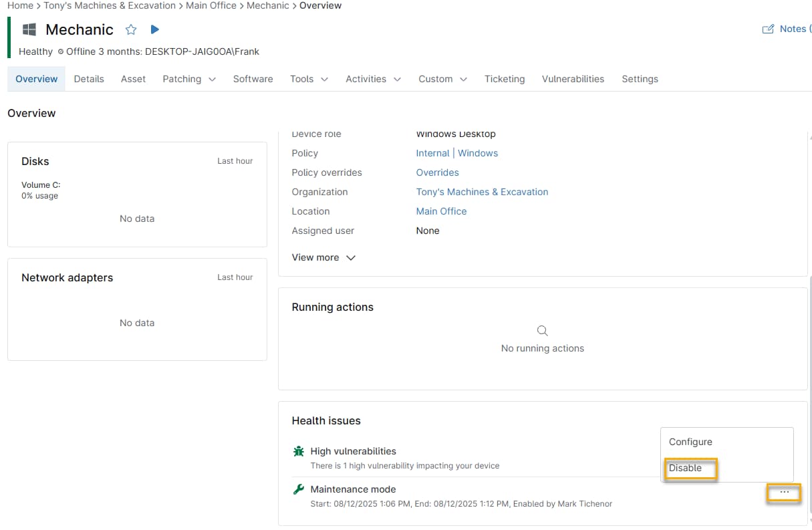812x530 pixels.
Task: Click the Maintenance mode wrench icon
Action: [299, 489]
